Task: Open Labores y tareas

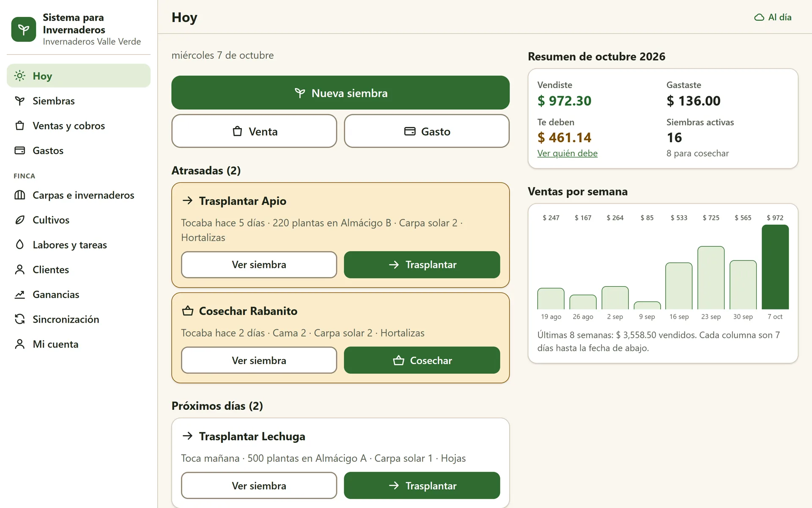Action: 79,245
